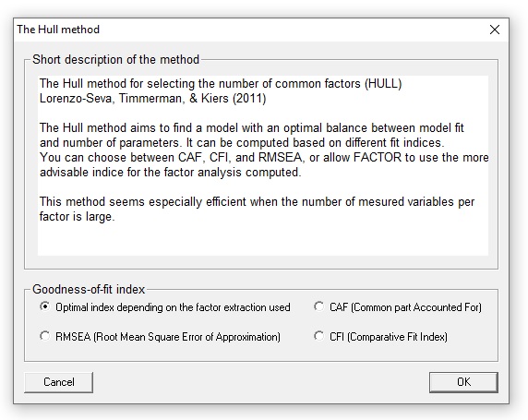
Task: Click the line starting and number of parameters
Action: coord(242,143)
